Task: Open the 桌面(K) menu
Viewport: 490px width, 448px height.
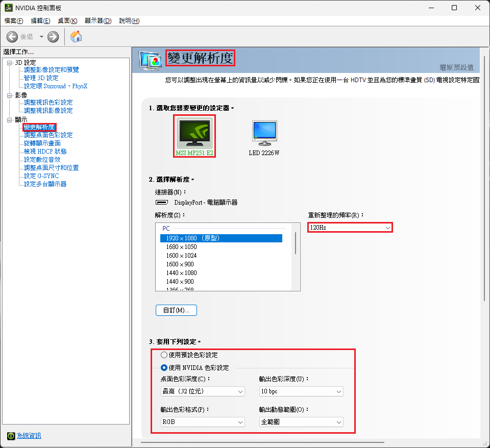Action: coord(67,21)
